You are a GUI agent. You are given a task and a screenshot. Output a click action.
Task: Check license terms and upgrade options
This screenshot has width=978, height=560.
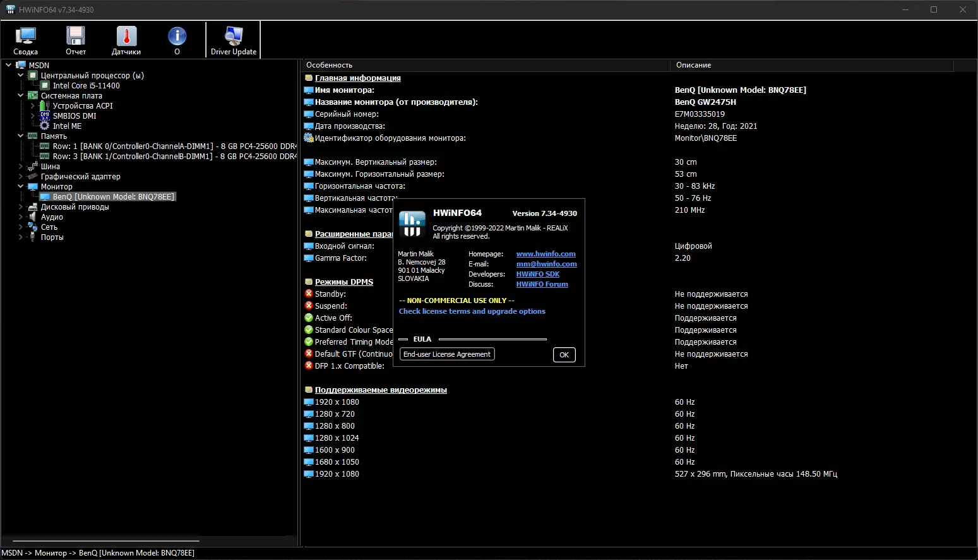472,311
